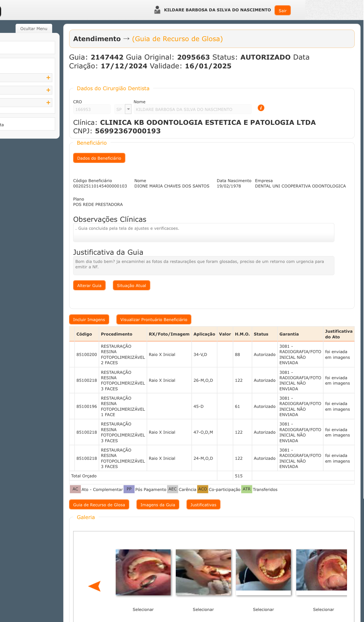Image resolution: width=364 pixels, height=622 pixels.
Task: Click the Guia de Recurso de Glosa button
Action: [99, 505]
